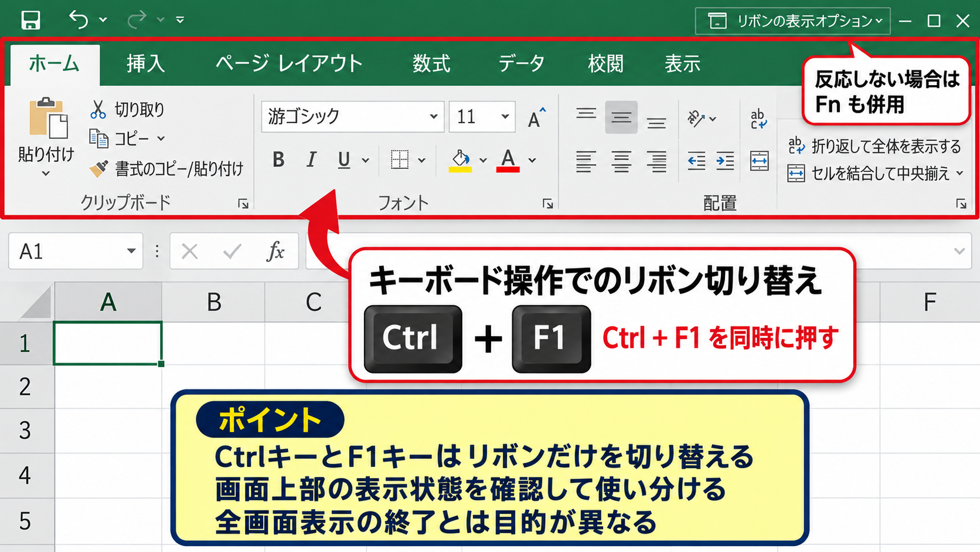The width and height of the screenshot is (980, 552).
Task: Switch to the ホーム tab
Action: (x=55, y=63)
